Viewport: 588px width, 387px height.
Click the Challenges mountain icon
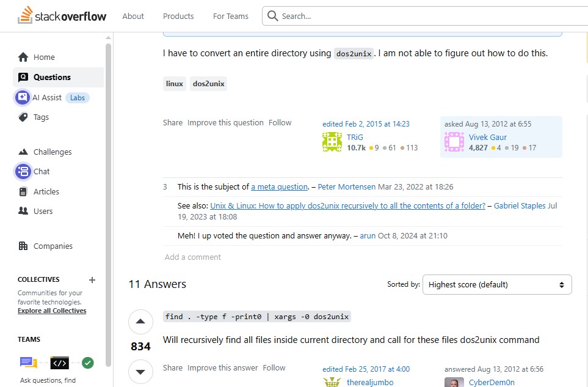pos(23,152)
